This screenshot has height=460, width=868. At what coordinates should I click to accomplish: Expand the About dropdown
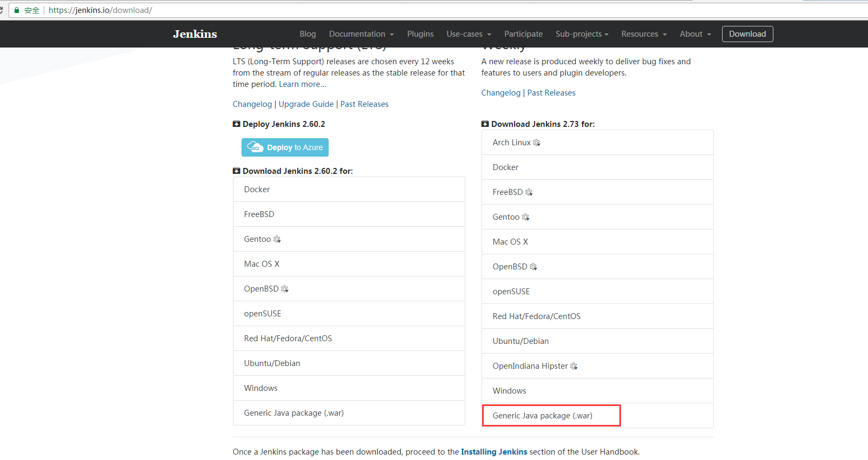tap(696, 34)
